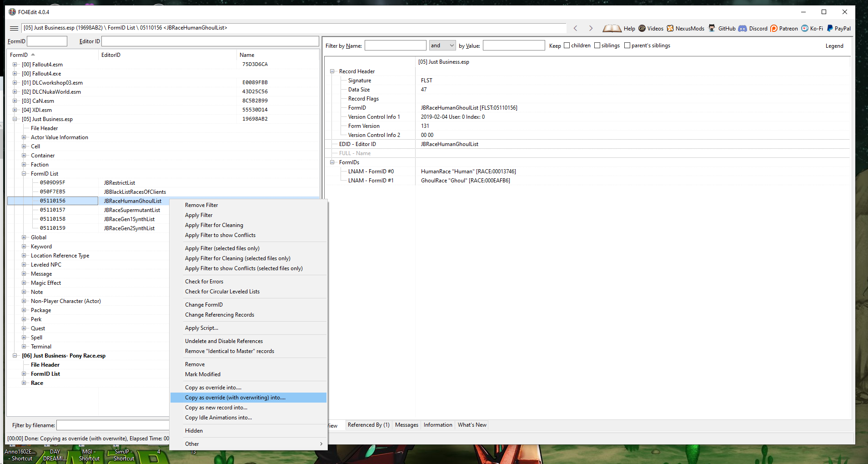Focus the Filter by filename field

[113, 425]
